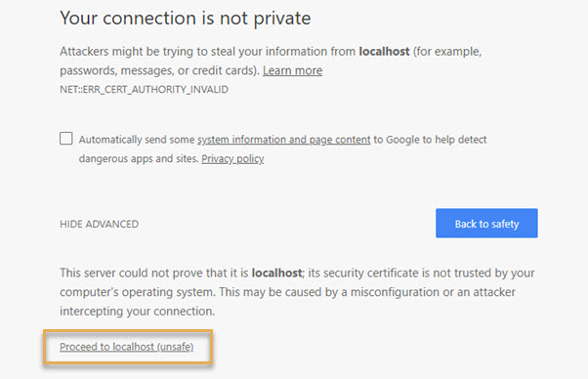Click the 'to Google to help detect' text

point(430,140)
